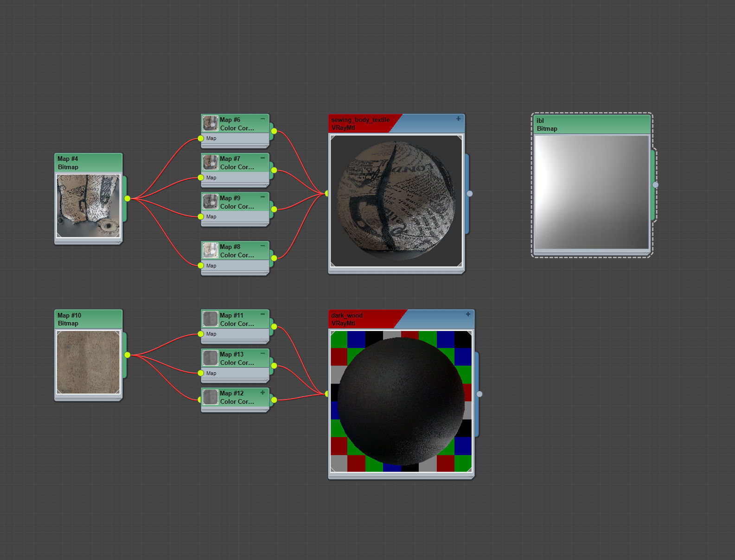Collapse the Map #9 Color Correction node
The image size is (735, 560).
262,197
